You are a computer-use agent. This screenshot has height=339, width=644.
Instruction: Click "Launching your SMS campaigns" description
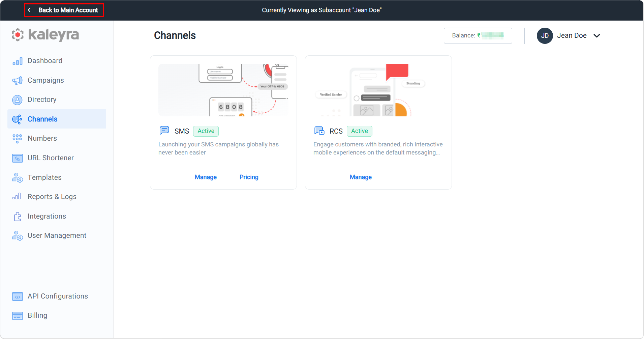coord(219,148)
